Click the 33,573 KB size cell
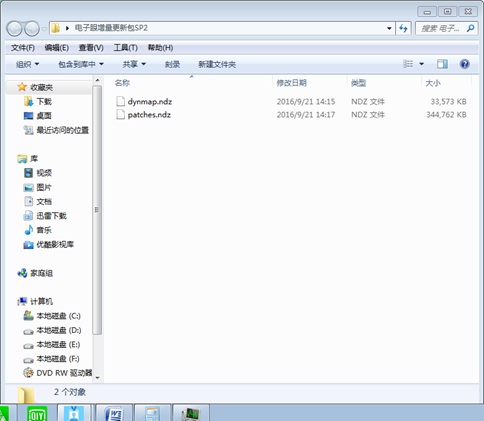 click(448, 101)
